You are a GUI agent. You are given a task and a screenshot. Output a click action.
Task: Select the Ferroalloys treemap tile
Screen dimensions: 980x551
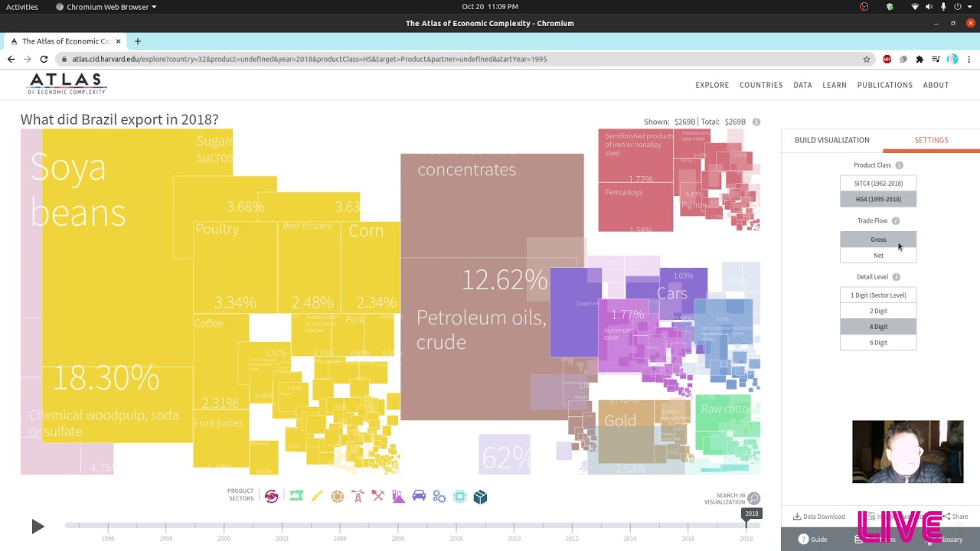point(635,205)
